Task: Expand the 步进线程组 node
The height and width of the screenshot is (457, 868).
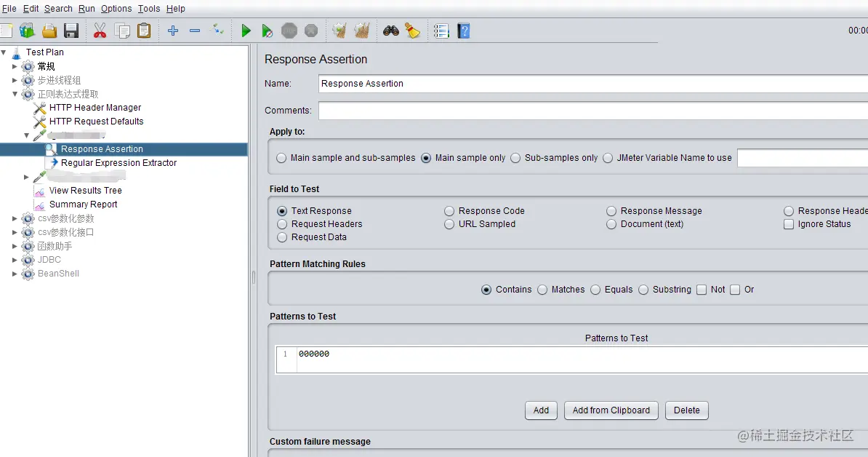Action: coord(15,80)
